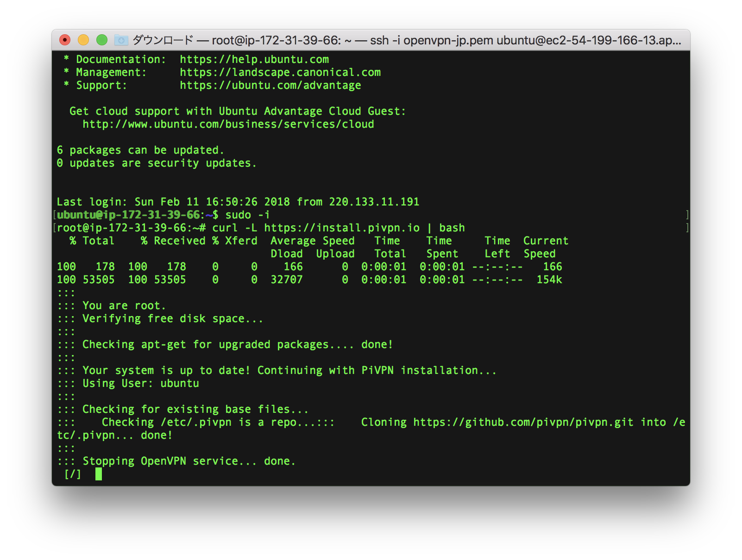
Task: Click the 'Last login' line with IP 220.133.11.191
Action: pos(238,202)
